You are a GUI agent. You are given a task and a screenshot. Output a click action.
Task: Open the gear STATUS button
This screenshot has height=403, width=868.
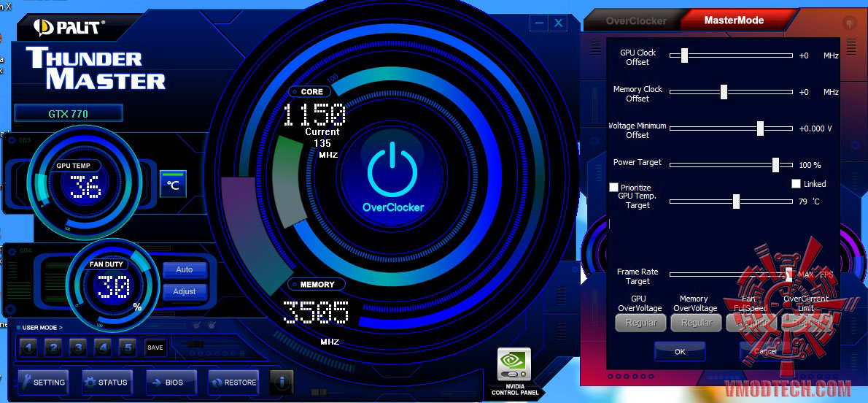tap(106, 383)
